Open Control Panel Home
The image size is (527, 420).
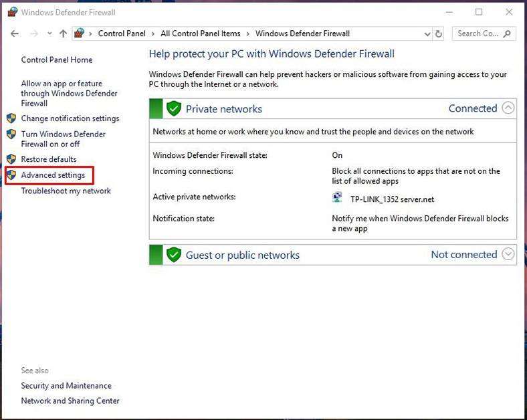[x=56, y=60]
